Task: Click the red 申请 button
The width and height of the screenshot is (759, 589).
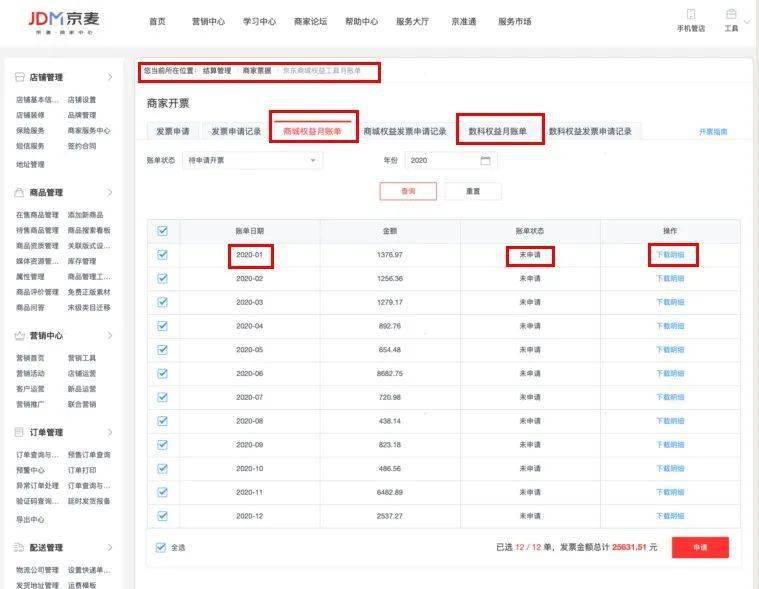Action: coord(700,547)
